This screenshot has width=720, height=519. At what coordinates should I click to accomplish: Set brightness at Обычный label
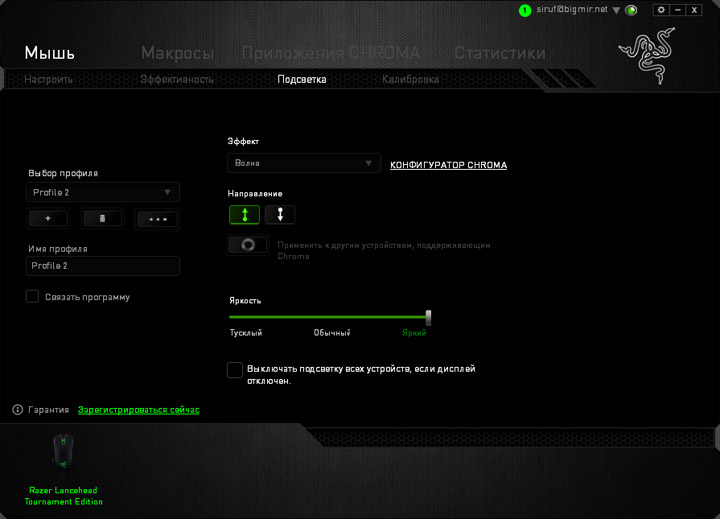(x=332, y=333)
